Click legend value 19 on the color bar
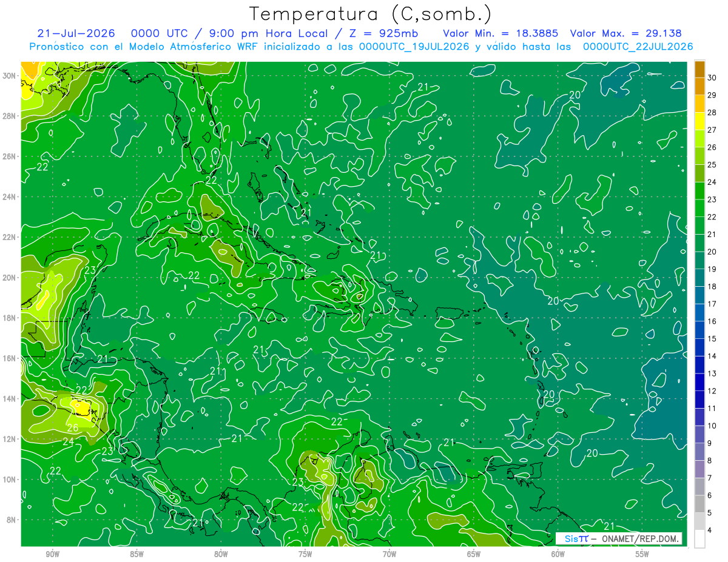Screen dimensions: 728x562 click(712, 269)
